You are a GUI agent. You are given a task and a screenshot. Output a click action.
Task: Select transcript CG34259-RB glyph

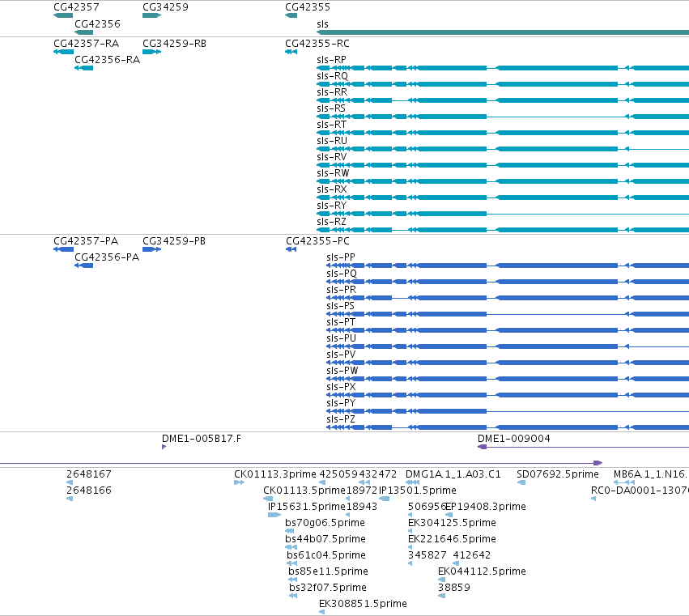(x=152, y=52)
